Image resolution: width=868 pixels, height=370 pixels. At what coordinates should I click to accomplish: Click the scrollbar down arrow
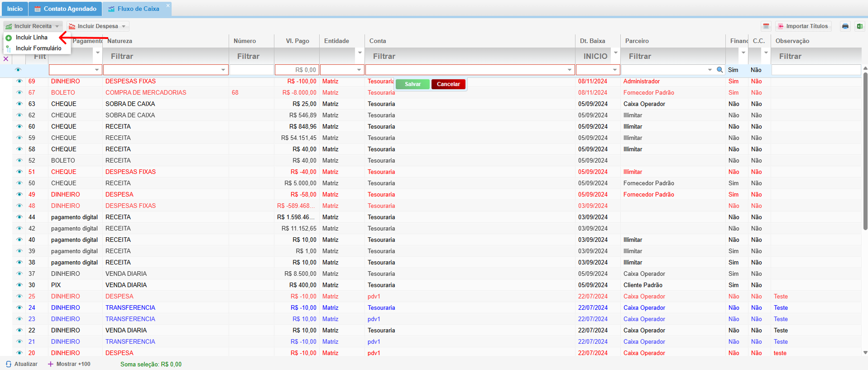pos(865,352)
